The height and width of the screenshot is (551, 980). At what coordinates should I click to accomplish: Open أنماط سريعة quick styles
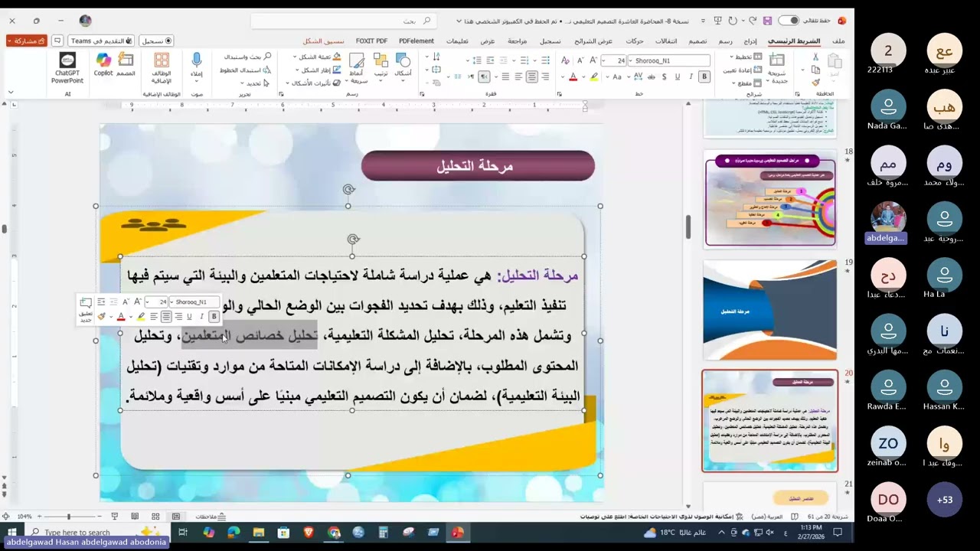coord(357,69)
